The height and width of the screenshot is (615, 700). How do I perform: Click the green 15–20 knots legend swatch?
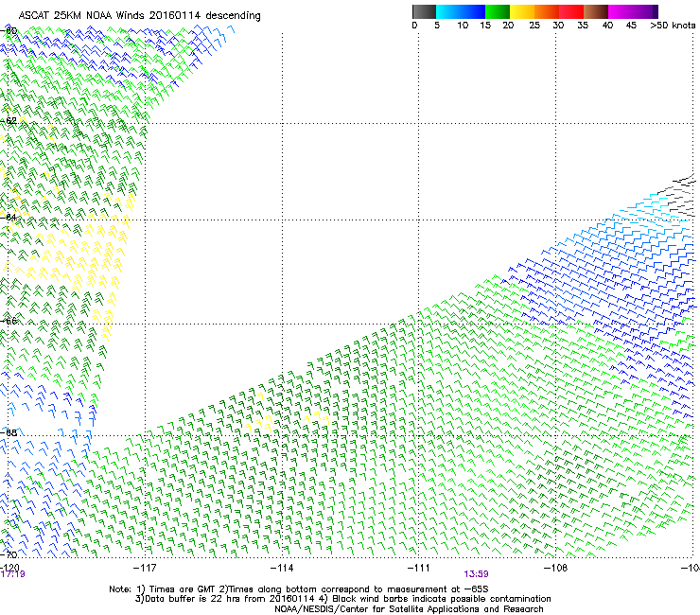pyautogui.click(x=498, y=11)
